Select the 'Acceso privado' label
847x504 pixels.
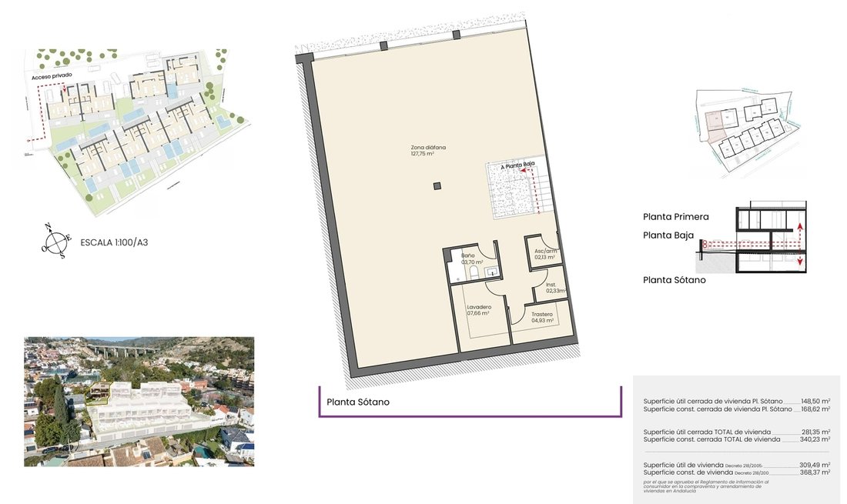[x=52, y=76]
